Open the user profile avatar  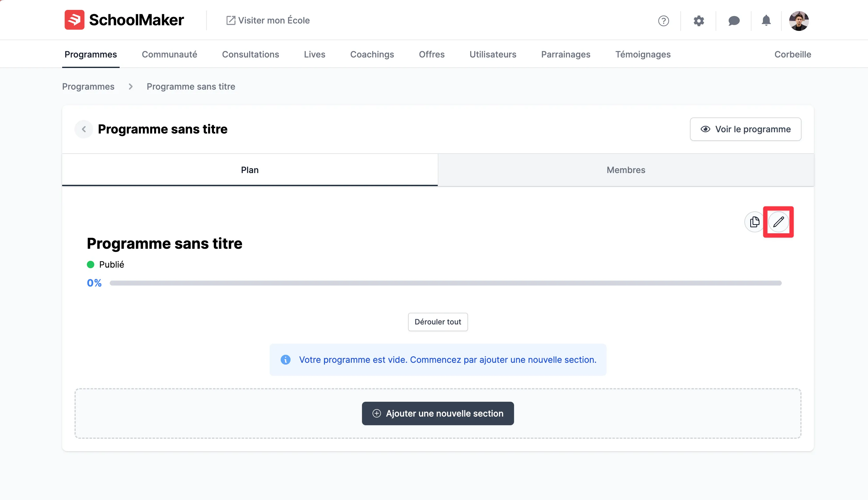tap(799, 21)
